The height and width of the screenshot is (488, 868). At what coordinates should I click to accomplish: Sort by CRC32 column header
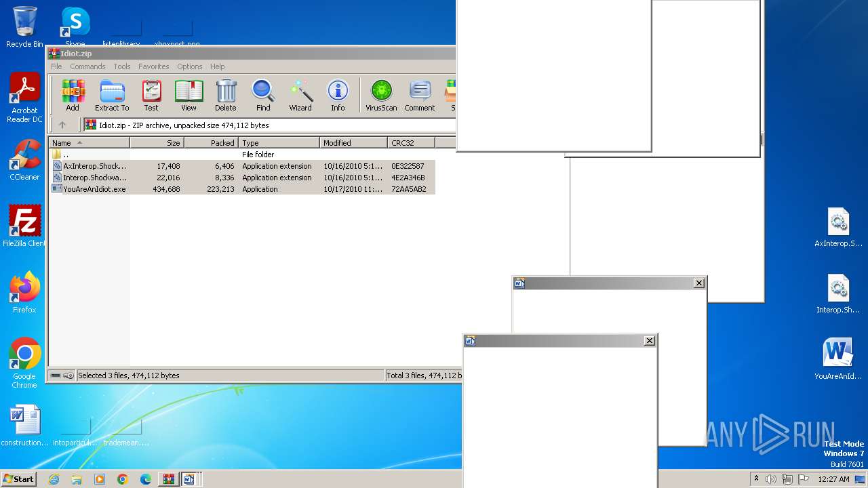(x=412, y=143)
